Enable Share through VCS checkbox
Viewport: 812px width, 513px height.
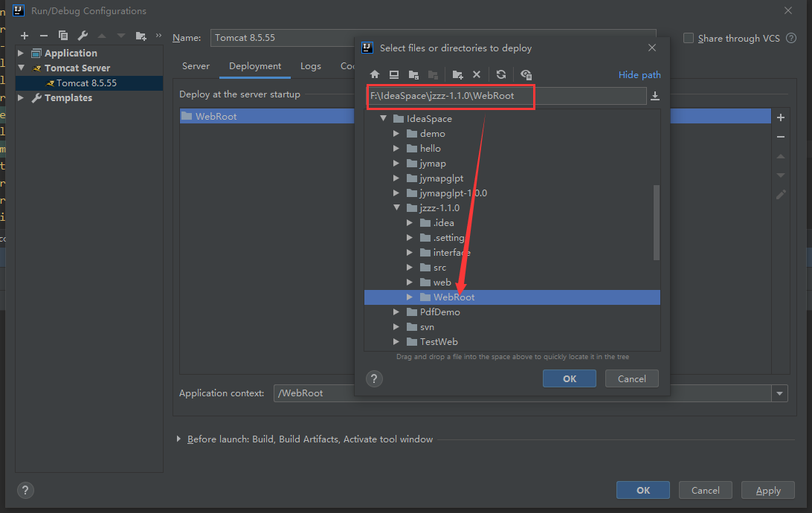(689, 38)
